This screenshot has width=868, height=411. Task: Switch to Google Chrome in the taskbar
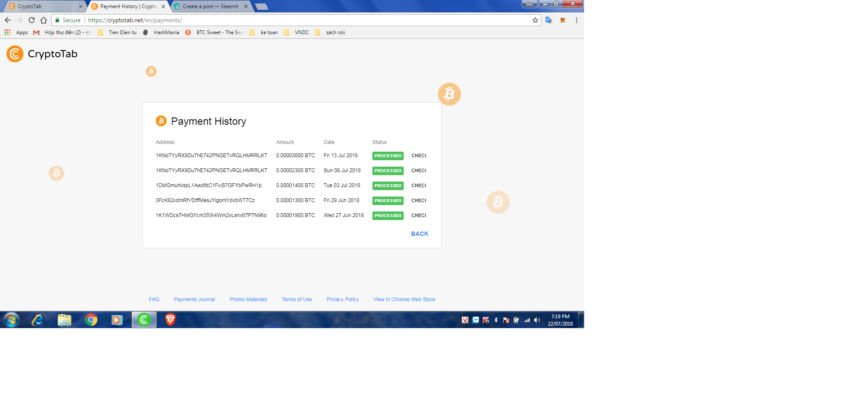[x=91, y=320]
